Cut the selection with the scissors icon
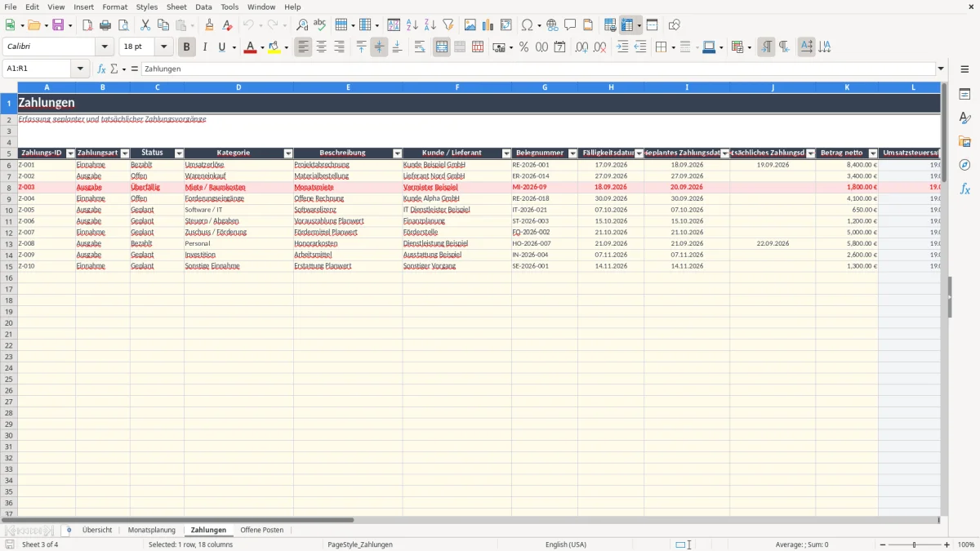The width and height of the screenshot is (980, 551). pos(145,25)
